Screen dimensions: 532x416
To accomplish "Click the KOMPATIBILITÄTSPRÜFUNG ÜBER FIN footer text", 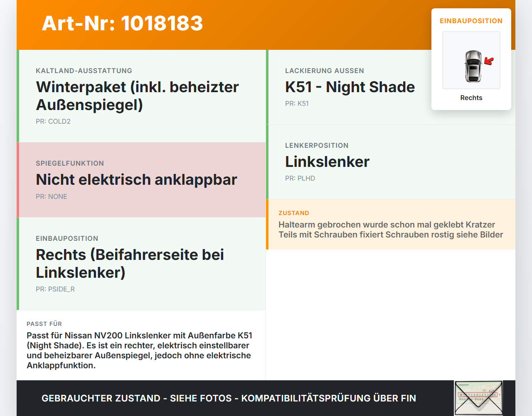I will 329,398.
